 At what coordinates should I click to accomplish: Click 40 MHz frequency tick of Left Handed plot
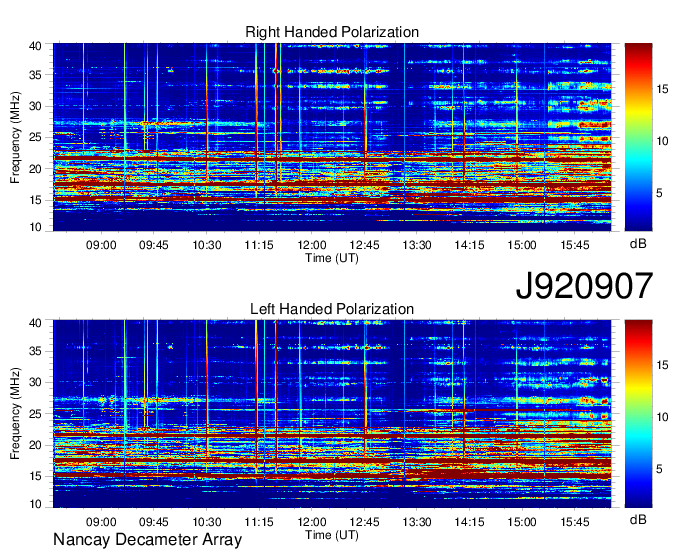(35, 323)
